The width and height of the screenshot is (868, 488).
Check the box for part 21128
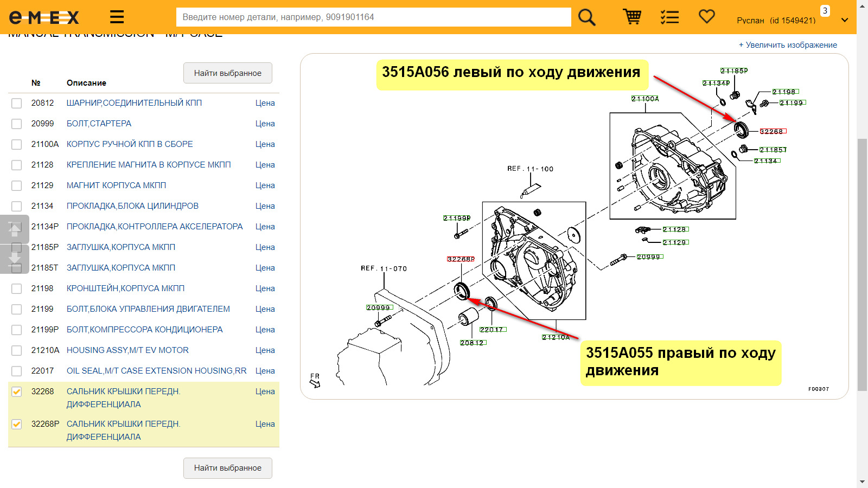(x=17, y=165)
